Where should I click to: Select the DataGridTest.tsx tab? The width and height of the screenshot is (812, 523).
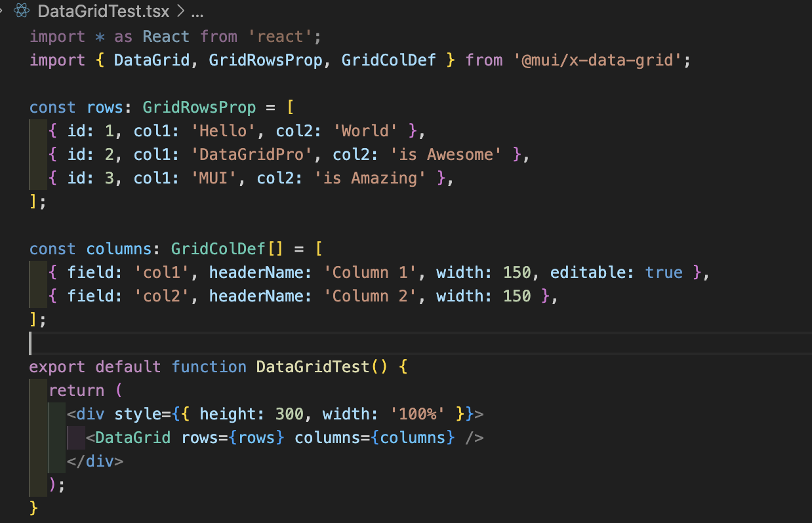[x=103, y=11]
